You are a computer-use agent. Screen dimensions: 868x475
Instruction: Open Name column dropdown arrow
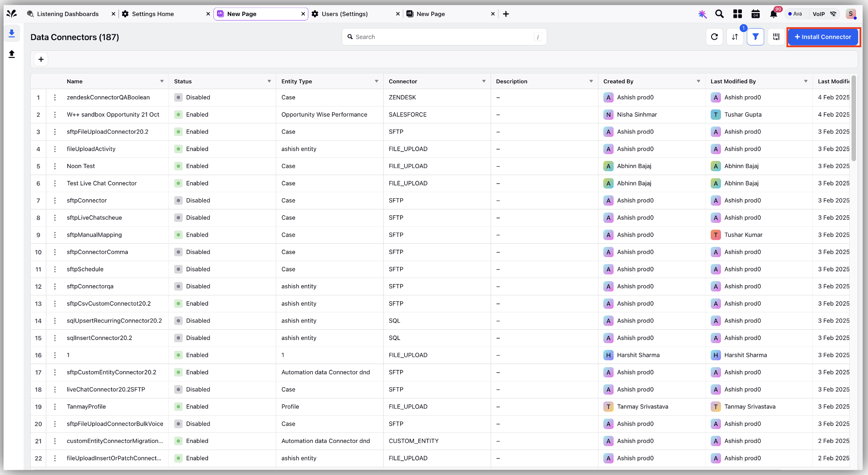click(162, 81)
